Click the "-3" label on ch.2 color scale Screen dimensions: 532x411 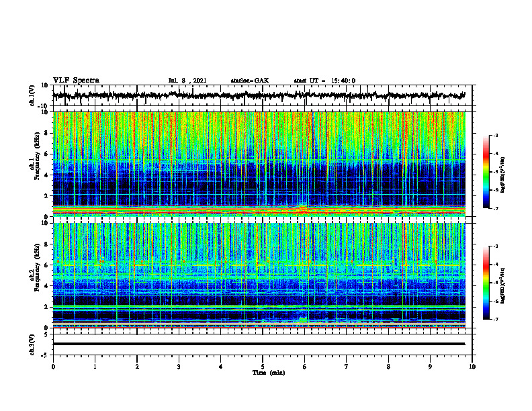(x=495, y=246)
